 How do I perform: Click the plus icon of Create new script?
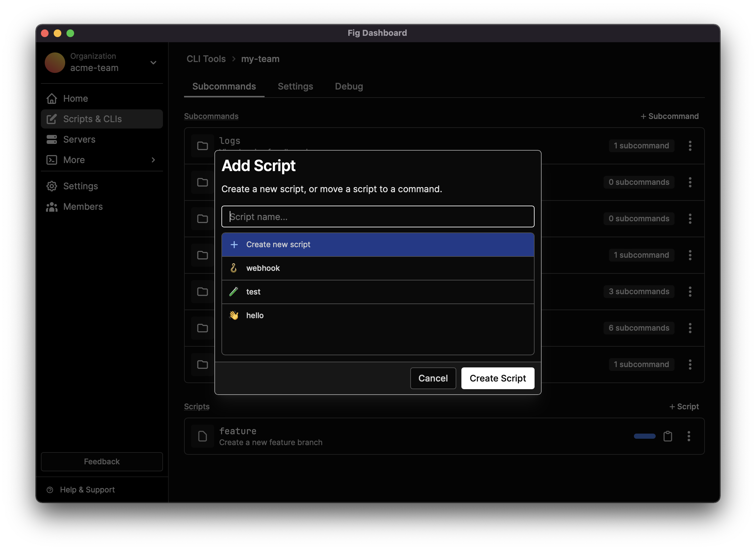coord(234,245)
